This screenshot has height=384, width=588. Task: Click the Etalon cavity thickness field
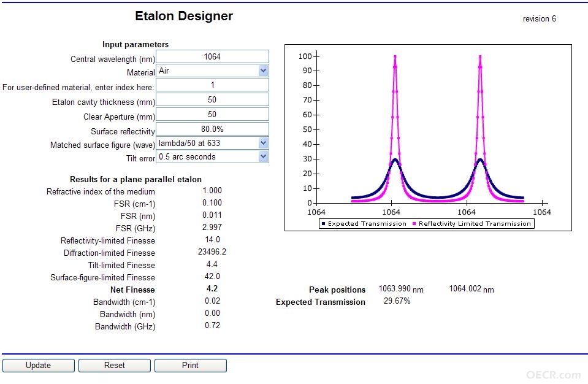point(212,99)
